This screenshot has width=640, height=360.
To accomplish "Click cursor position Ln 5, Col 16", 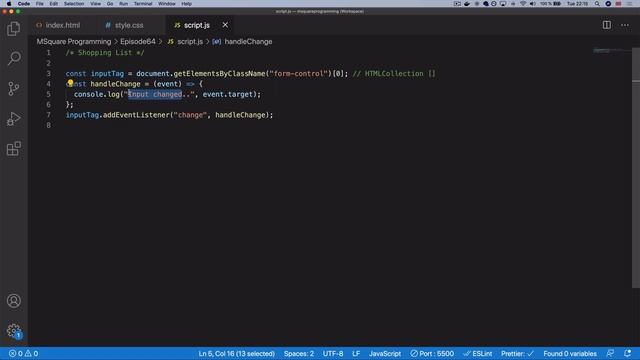I will pyautogui.click(x=237, y=353).
